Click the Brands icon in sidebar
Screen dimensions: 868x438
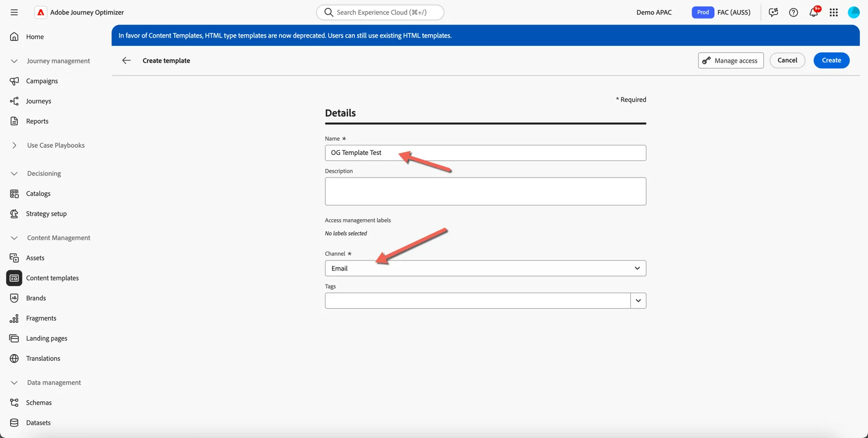[14, 298]
